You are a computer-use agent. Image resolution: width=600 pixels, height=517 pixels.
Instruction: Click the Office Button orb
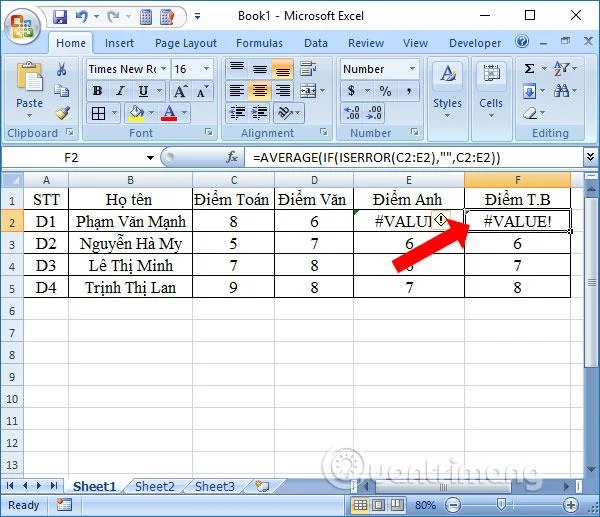coord(22,26)
